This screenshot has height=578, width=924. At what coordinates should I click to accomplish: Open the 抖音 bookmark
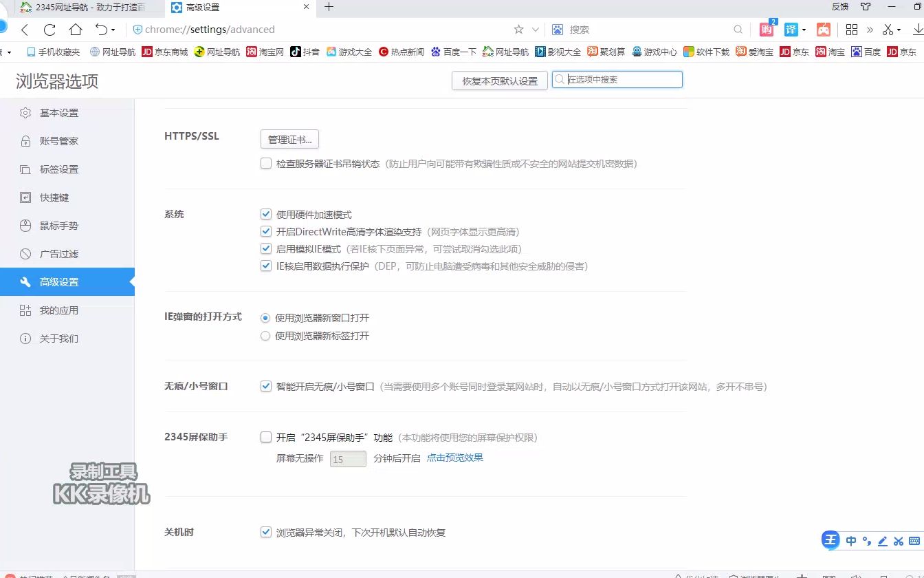click(x=305, y=52)
